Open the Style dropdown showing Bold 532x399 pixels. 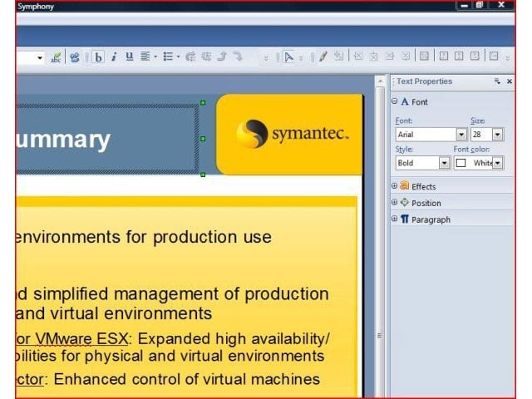tap(444, 163)
